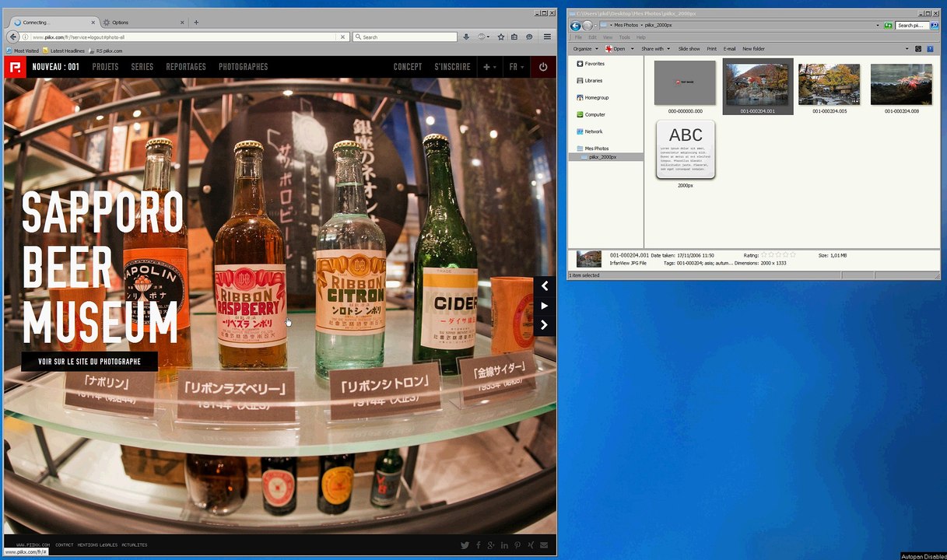This screenshot has height=560, width=947.
Task: Open the File menu in Explorer
Action: point(578,37)
